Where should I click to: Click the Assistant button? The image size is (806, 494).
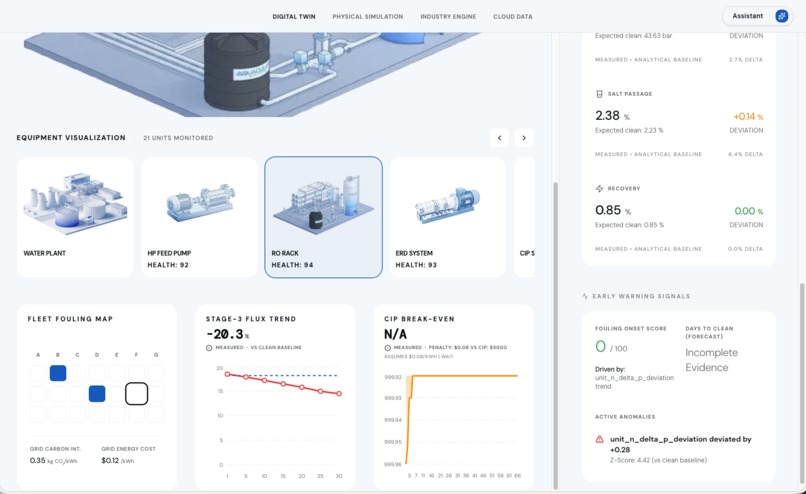pos(757,16)
